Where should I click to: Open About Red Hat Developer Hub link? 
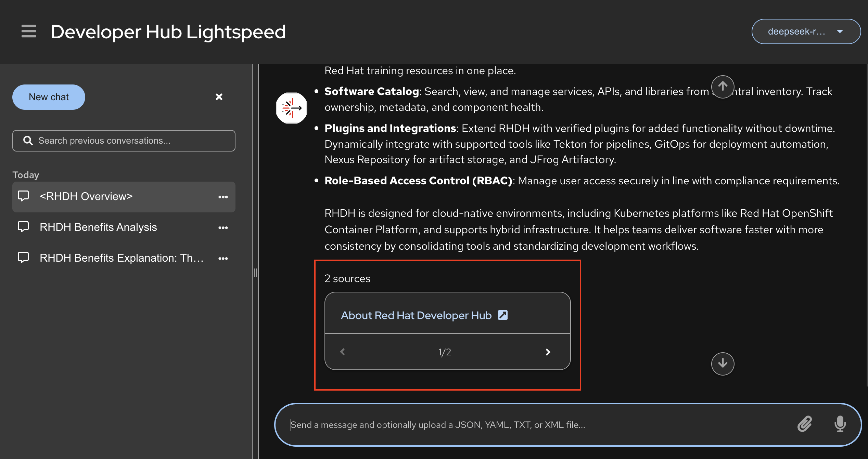pyautogui.click(x=416, y=315)
